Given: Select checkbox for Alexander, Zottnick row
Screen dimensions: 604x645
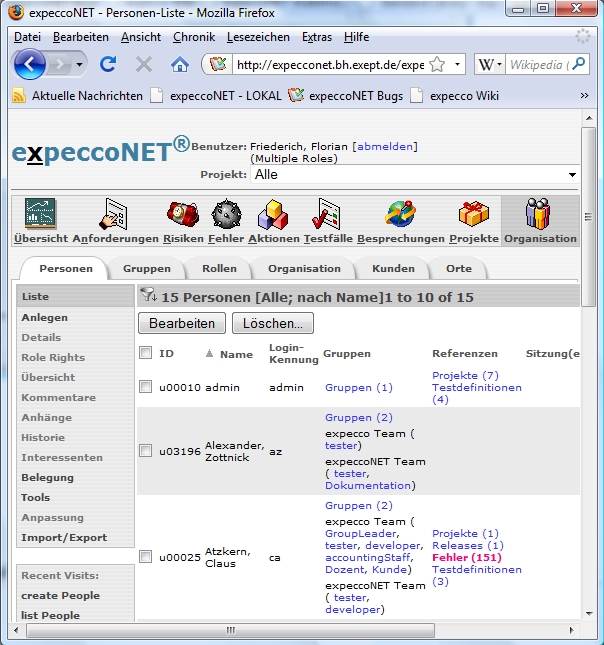Looking at the screenshot, I should (146, 451).
